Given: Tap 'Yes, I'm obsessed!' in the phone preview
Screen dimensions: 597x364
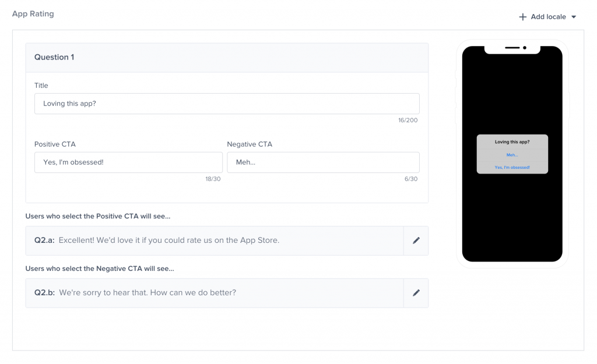Looking at the screenshot, I should pyautogui.click(x=512, y=167).
